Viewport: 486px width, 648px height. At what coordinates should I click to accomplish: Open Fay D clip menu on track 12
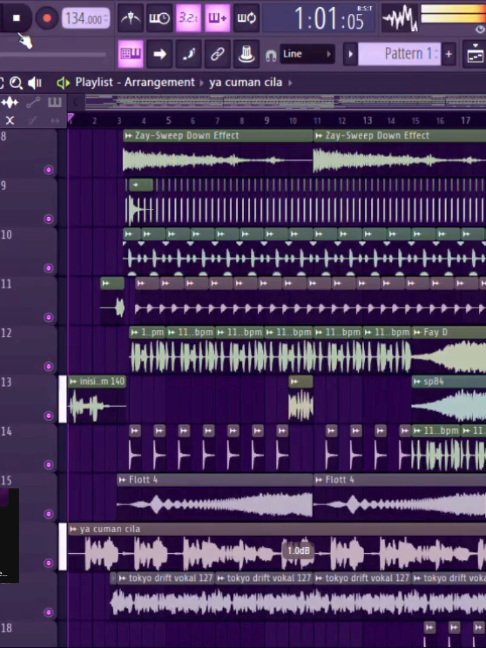pyautogui.click(x=417, y=332)
